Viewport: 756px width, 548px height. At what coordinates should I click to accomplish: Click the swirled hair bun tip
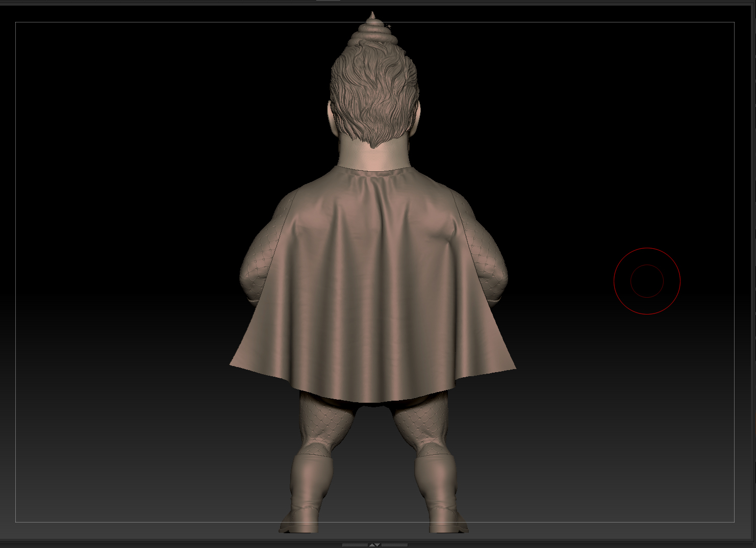(372, 30)
